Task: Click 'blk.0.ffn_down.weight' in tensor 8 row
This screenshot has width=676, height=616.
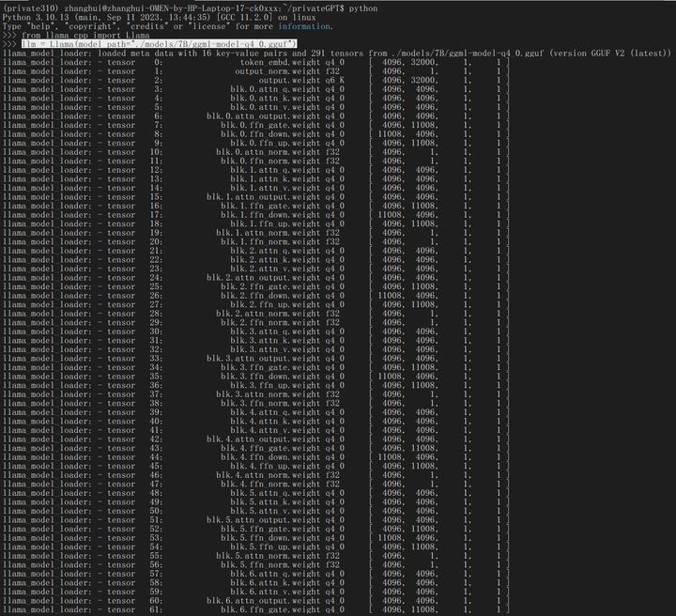Action: 270,134
